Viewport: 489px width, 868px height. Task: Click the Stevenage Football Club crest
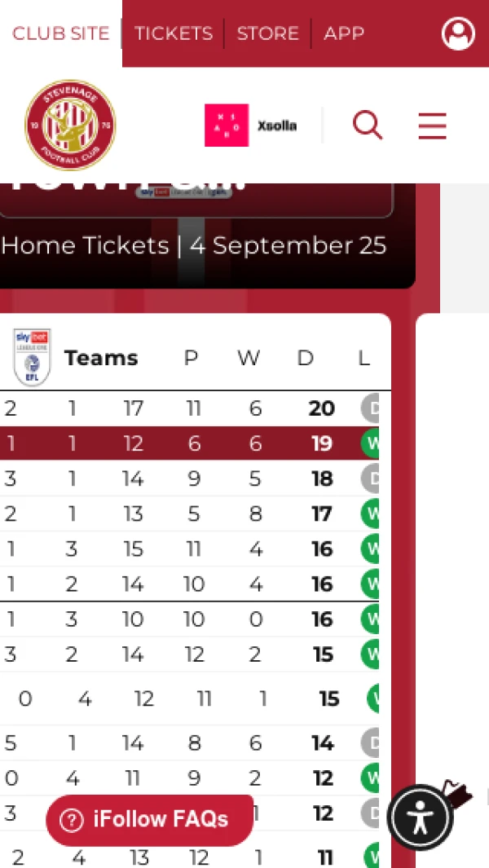point(70,126)
